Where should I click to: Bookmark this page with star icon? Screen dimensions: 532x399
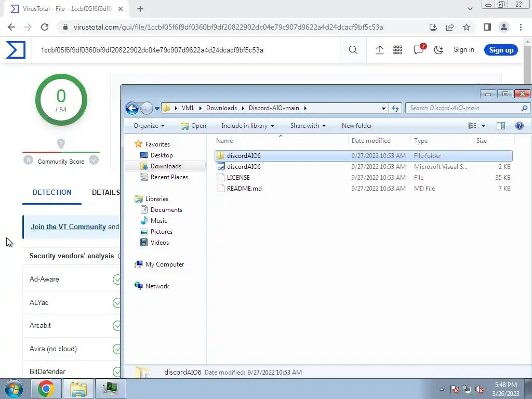[x=467, y=27]
